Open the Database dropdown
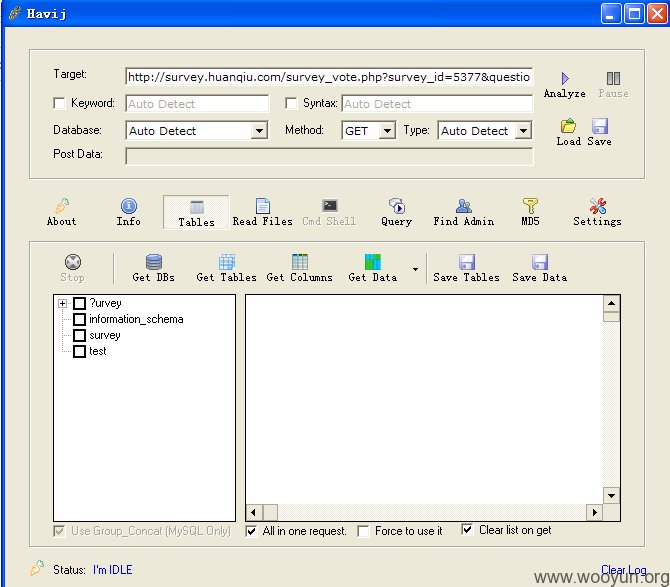 pyautogui.click(x=259, y=131)
